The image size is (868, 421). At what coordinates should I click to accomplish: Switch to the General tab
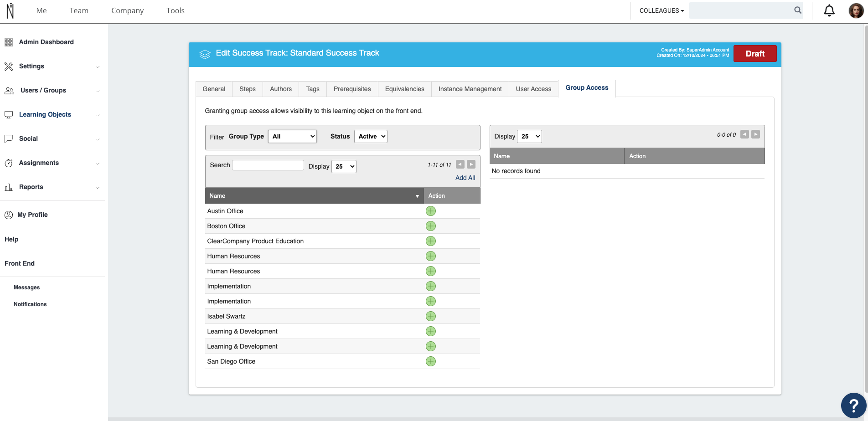pos(214,89)
